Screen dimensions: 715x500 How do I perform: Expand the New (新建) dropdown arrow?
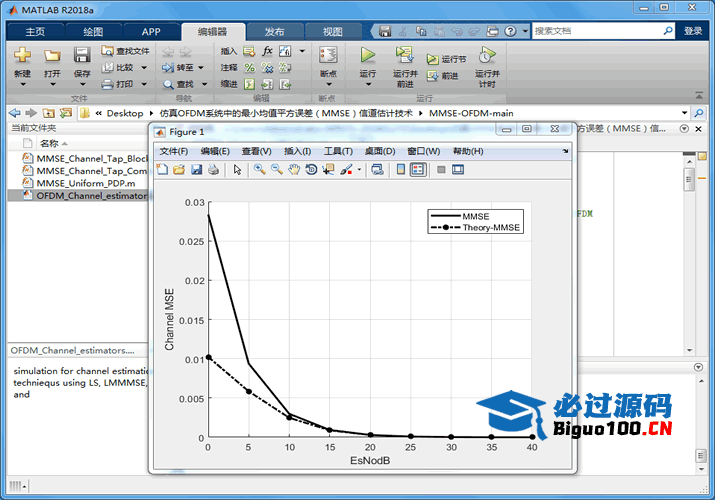22,84
